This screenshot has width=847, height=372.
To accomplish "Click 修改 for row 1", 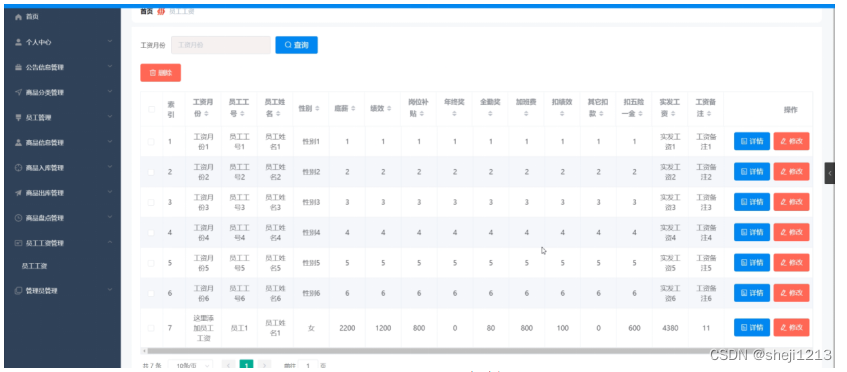I will (791, 141).
